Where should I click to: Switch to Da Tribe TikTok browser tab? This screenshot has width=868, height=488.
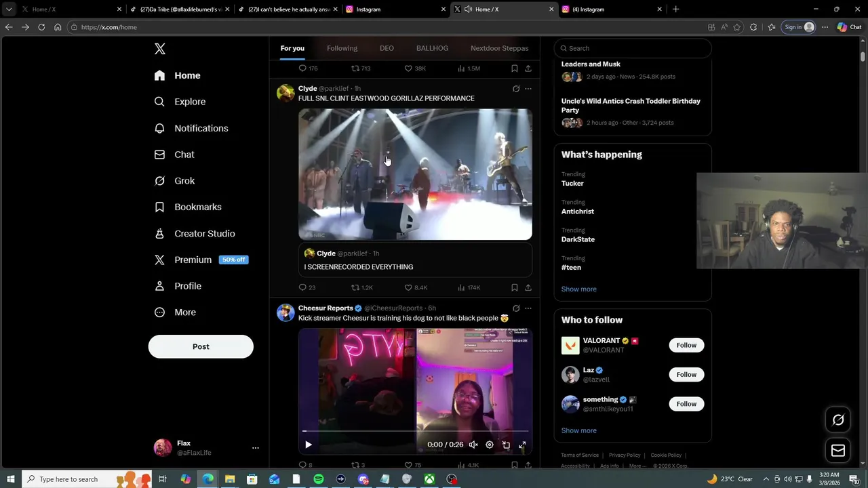[180, 9]
